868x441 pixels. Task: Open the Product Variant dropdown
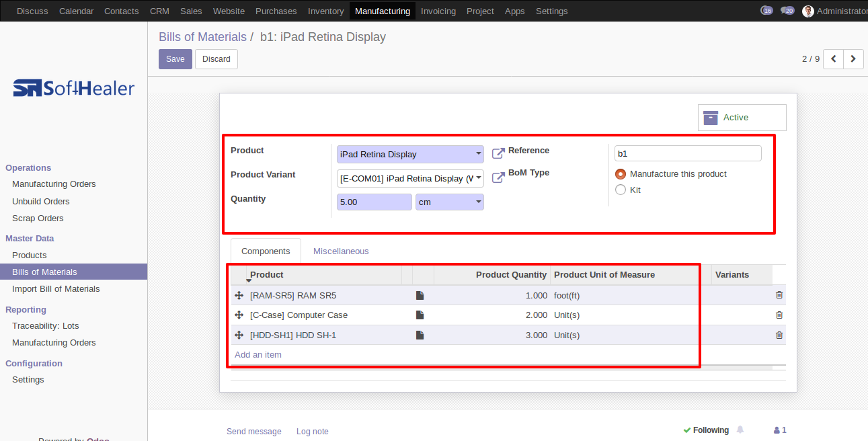point(410,178)
